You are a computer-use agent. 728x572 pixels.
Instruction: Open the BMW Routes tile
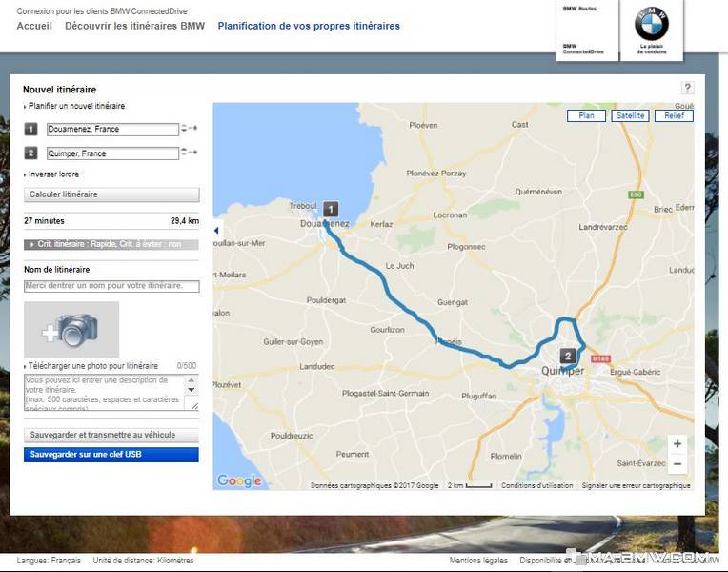(579, 9)
